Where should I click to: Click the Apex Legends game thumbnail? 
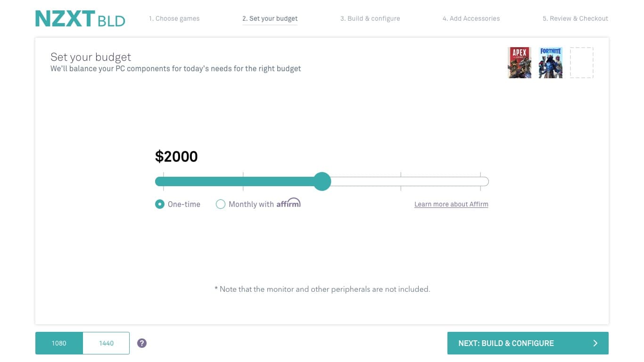coord(520,62)
